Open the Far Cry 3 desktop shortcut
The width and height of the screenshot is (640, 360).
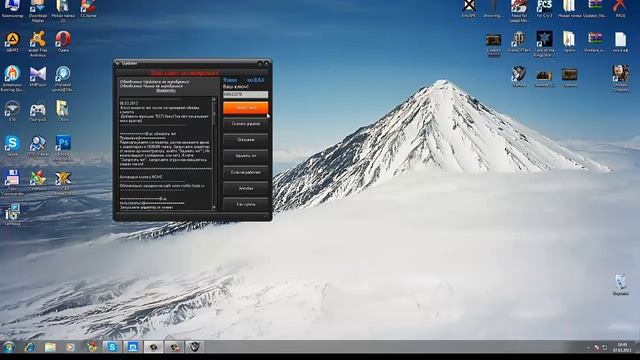(544, 8)
